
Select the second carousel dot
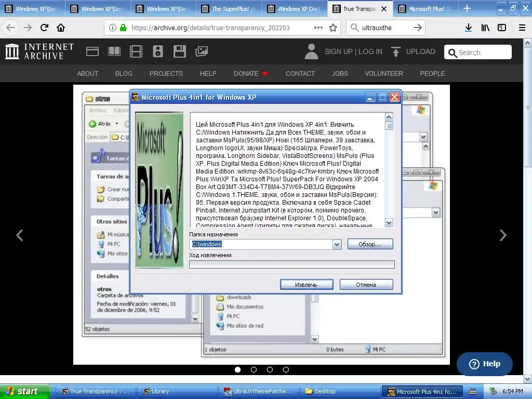(254, 369)
